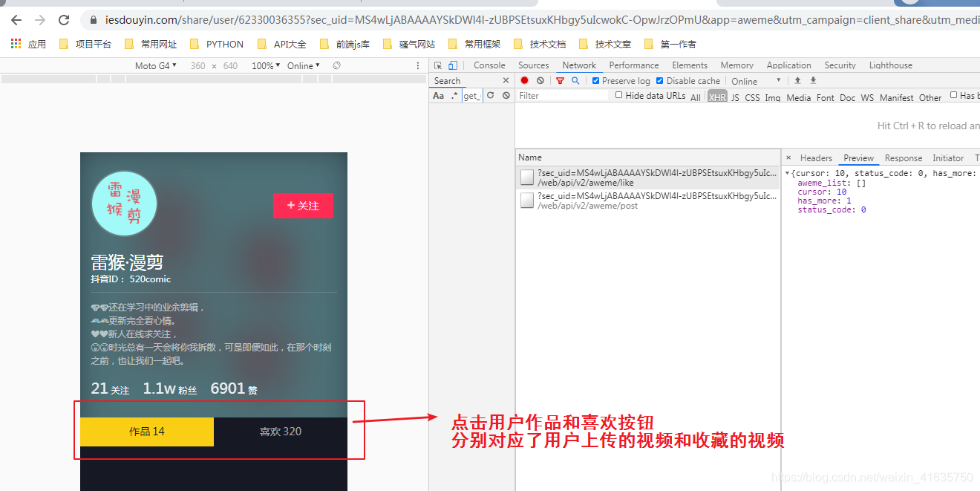Open the device toolbar Online throttling dropdown

tap(304, 65)
